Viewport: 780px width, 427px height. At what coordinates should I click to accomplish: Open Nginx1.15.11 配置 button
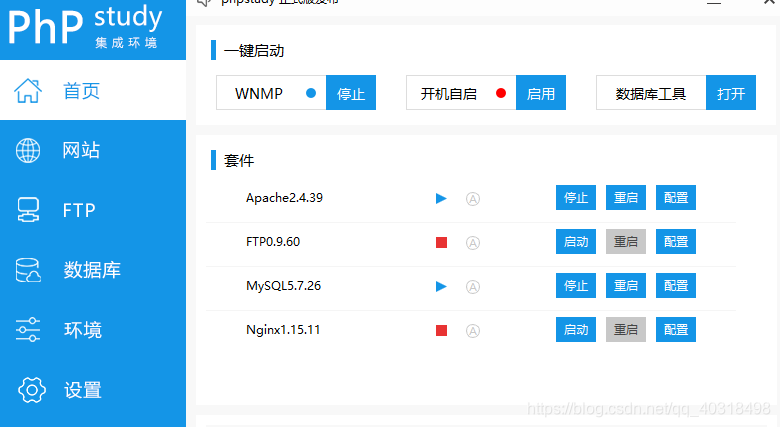click(x=676, y=329)
